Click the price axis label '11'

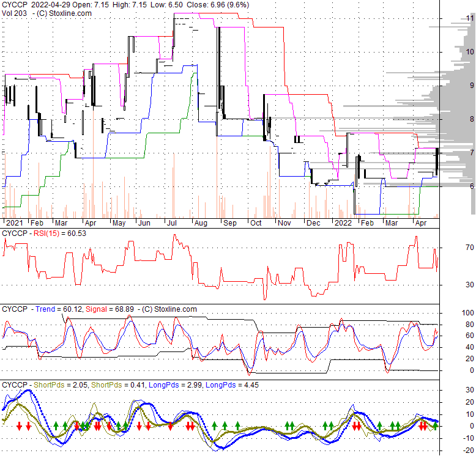(x=470, y=18)
